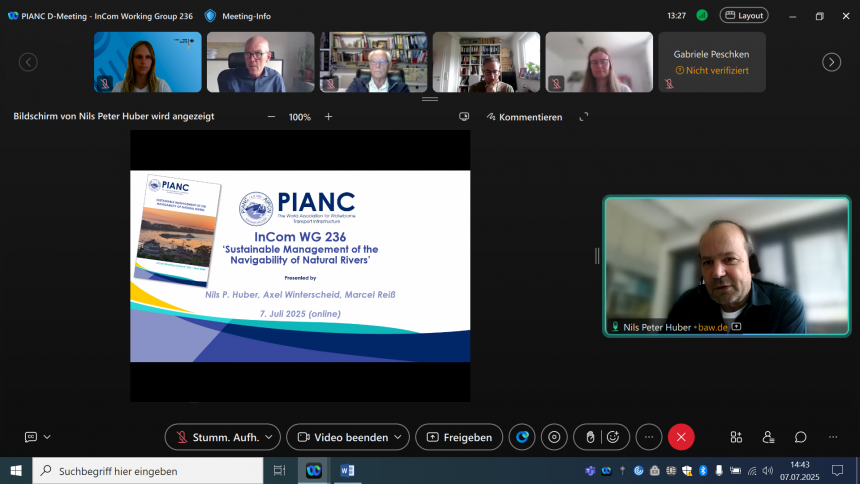Click the panel resize handle beside speaker video
860x484 pixels.
pos(597,256)
